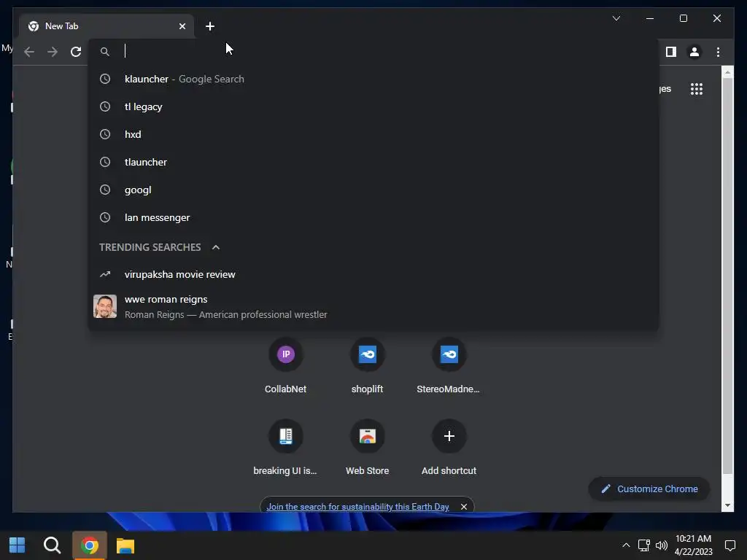Click the browser forward arrow
Screen dimensions: 747x560
(x=53, y=52)
